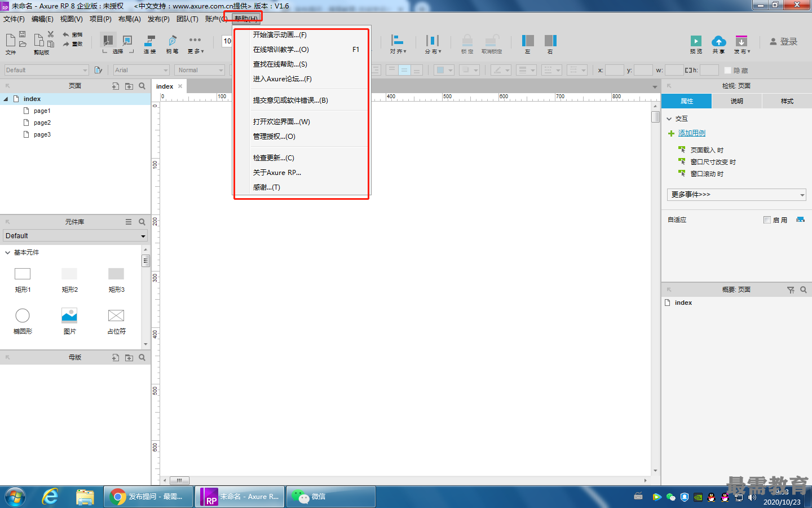Select the ellipse widget (椭圆形)

coord(23,321)
